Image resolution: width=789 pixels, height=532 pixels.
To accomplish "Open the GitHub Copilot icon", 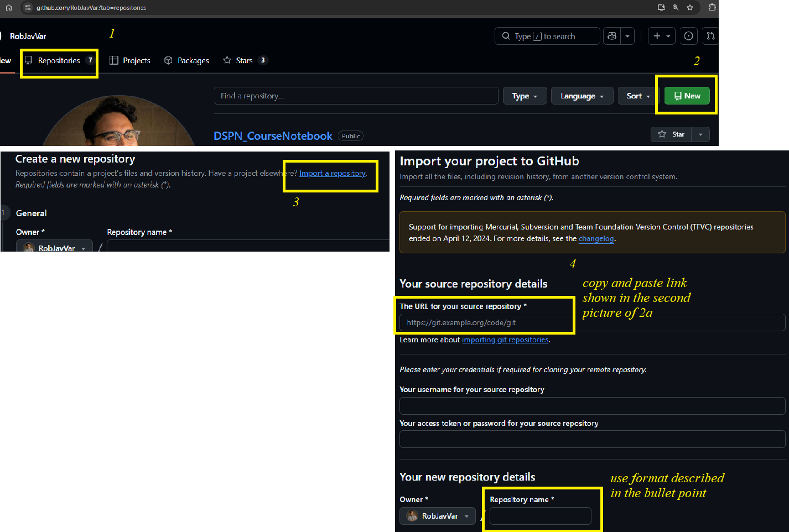I will 612,36.
